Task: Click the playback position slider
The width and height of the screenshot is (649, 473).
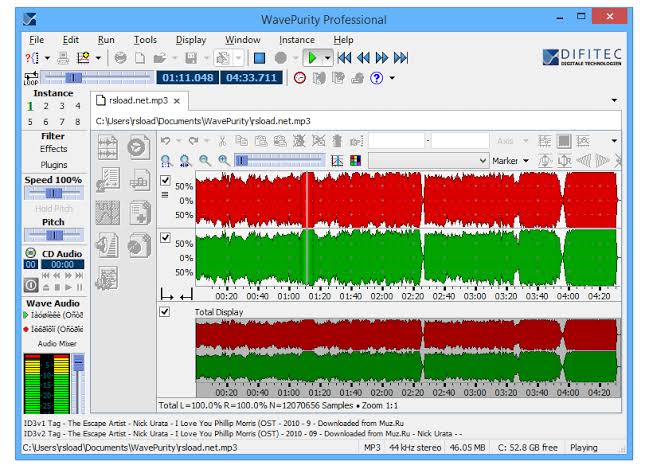Action: pyautogui.click(x=97, y=77)
